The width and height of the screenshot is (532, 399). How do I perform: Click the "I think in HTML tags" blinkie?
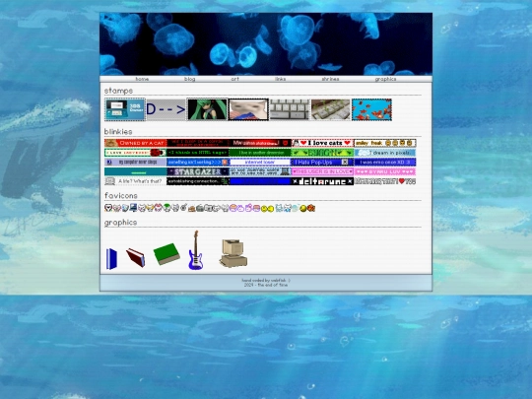[x=197, y=153]
